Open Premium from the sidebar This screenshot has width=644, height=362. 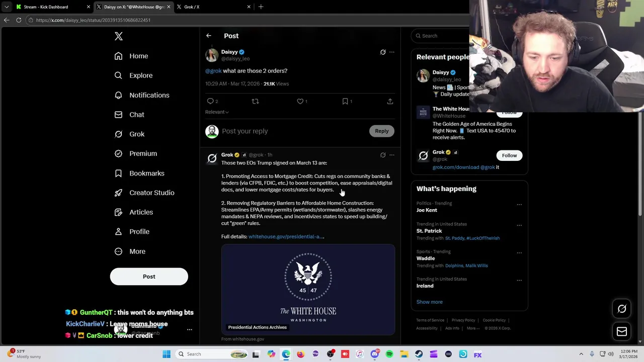(x=136, y=153)
